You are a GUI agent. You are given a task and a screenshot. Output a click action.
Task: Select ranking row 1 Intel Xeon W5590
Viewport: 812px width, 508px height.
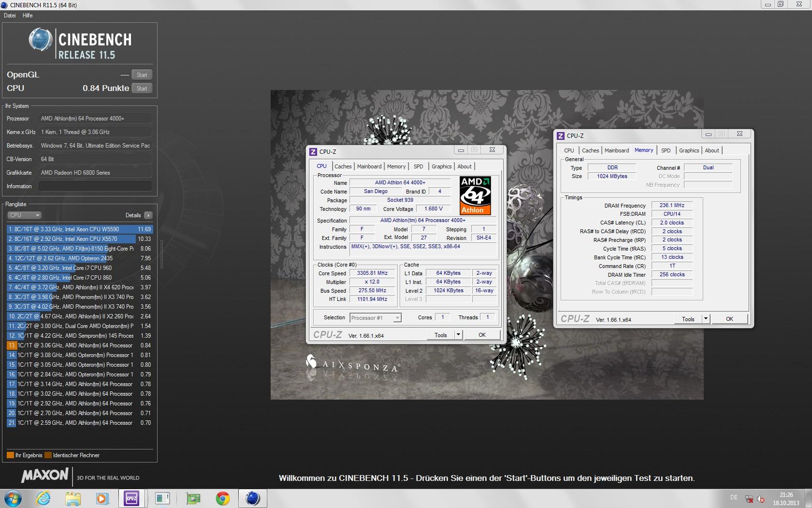pyautogui.click(x=80, y=229)
